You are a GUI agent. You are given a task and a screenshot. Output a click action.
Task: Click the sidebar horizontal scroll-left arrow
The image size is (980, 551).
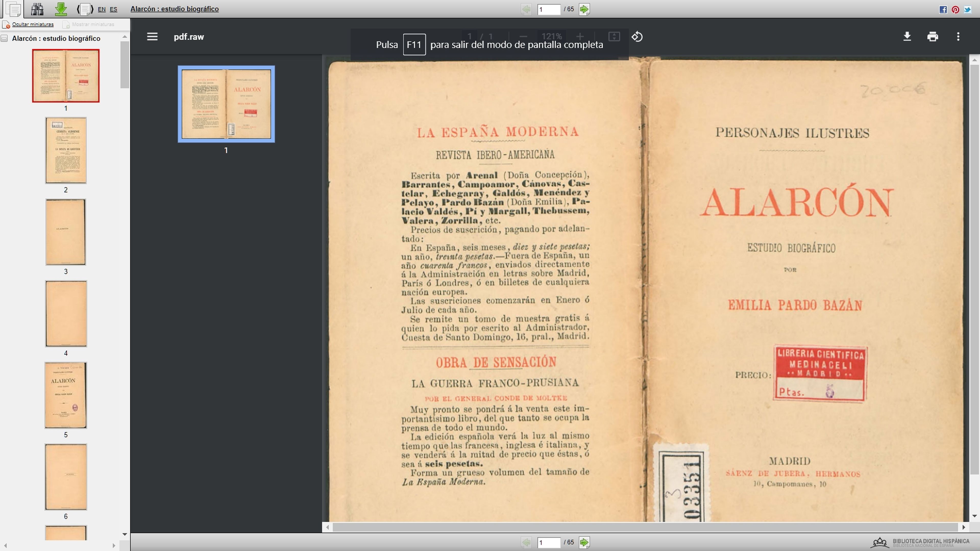click(5, 546)
